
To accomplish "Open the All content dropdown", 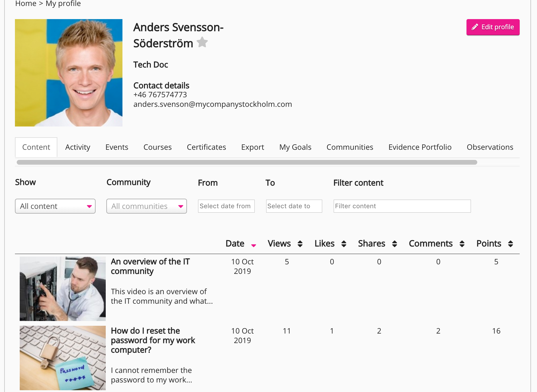I will (55, 206).
